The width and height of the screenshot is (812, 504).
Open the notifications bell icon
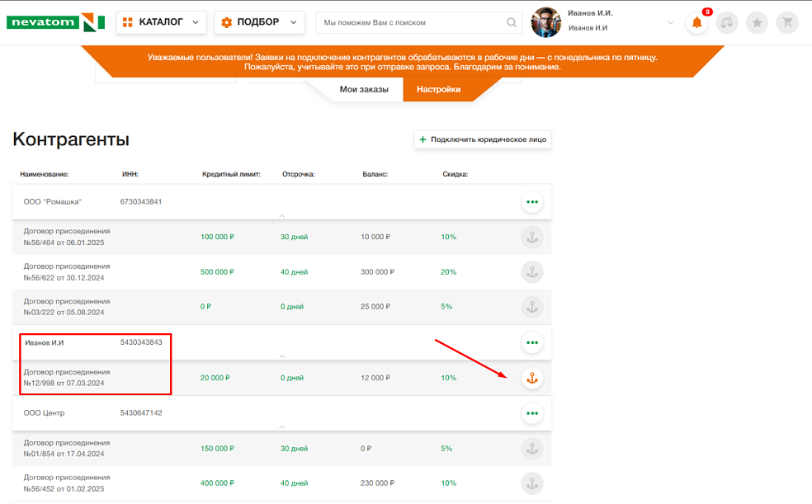click(x=696, y=23)
